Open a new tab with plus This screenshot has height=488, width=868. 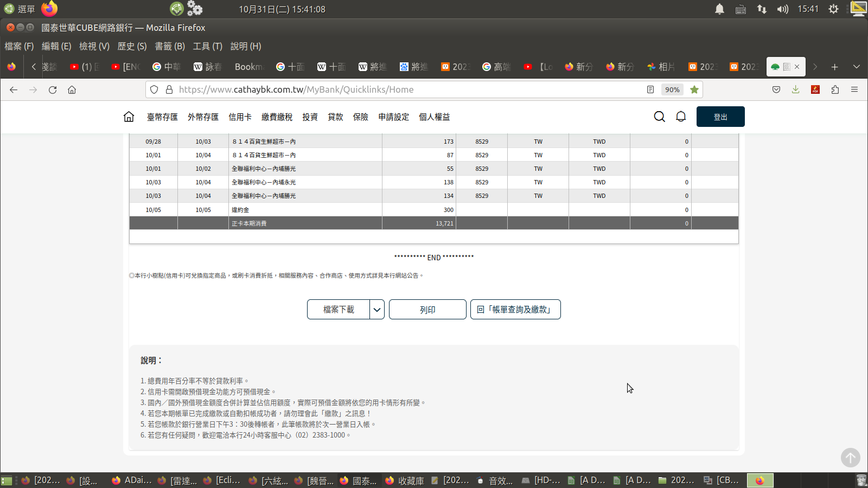(834, 67)
